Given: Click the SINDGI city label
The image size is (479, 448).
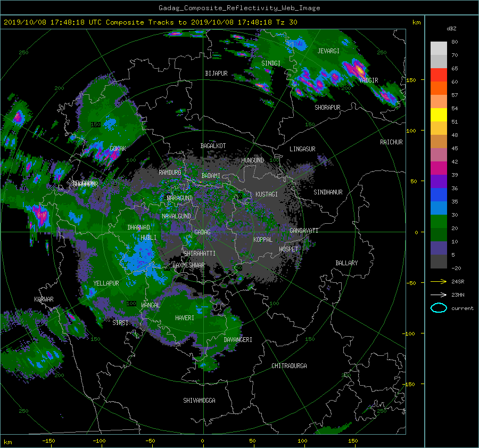Looking at the screenshot, I should [271, 63].
